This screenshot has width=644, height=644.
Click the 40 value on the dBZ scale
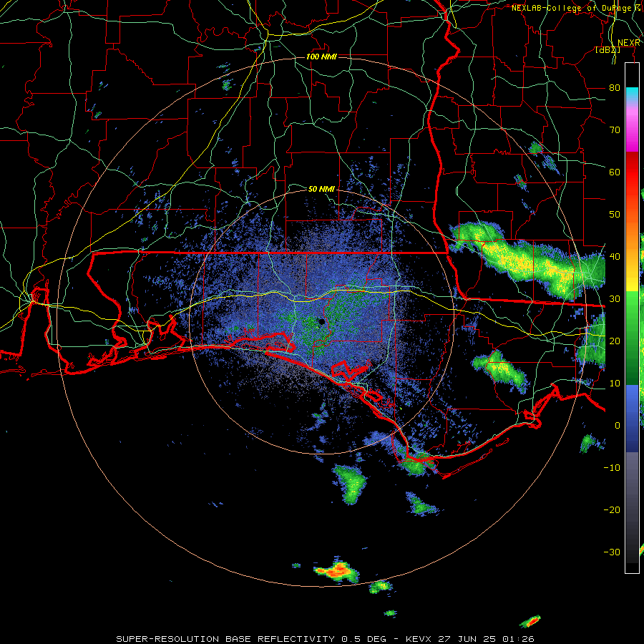[x=615, y=256]
